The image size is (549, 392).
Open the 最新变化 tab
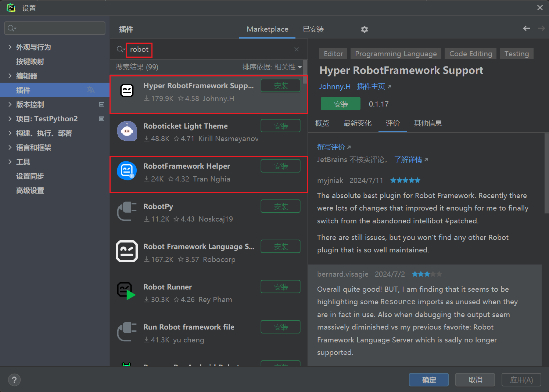click(x=358, y=123)
